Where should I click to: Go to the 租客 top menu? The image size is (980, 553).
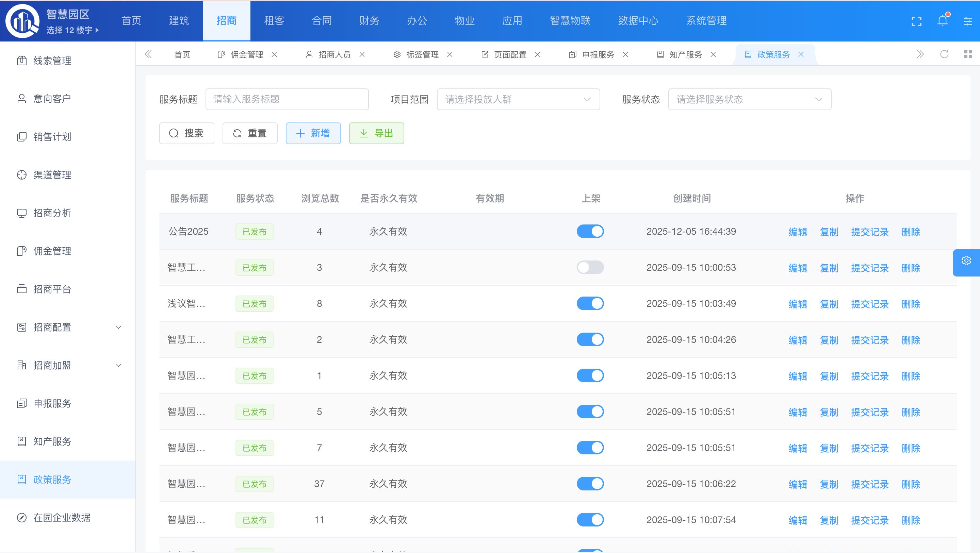tap(274, 21)
